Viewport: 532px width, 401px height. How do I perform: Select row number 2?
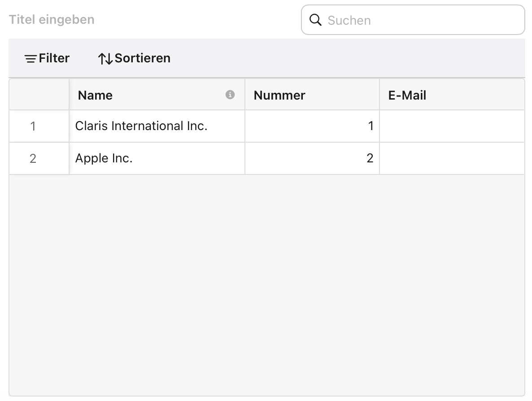(33, 159)
